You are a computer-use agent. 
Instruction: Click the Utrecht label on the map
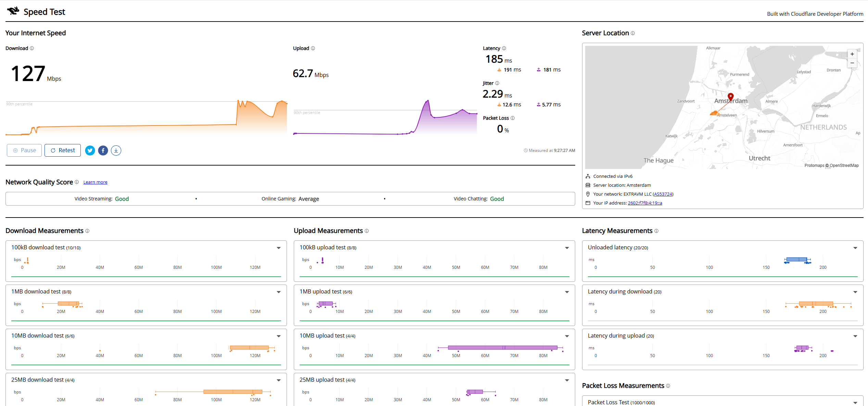click(759, 158)
